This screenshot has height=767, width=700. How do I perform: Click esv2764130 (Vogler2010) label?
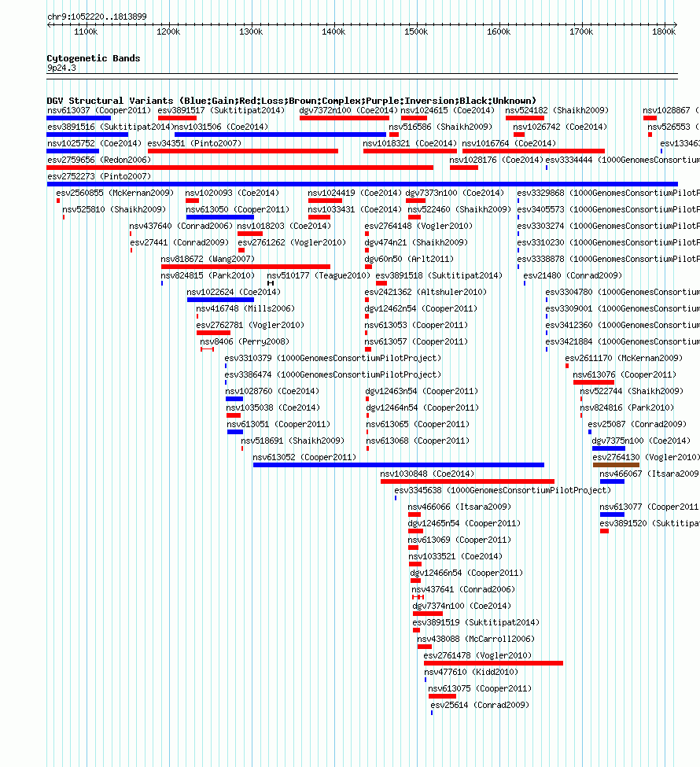click(x=647, y=457)
